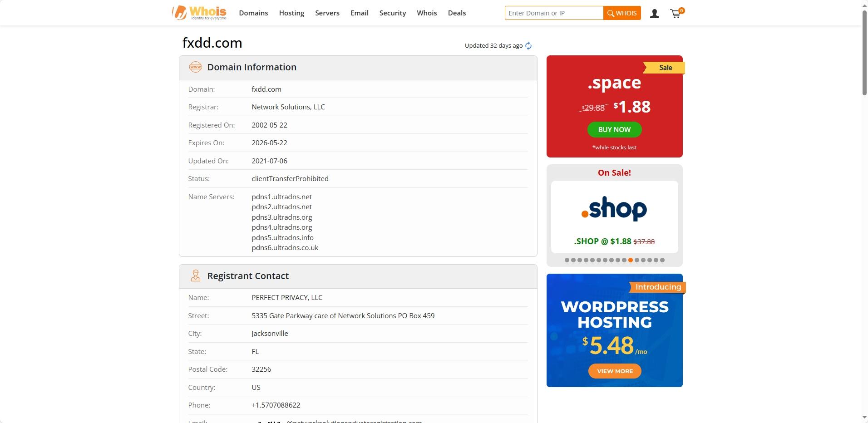This screenshot has width=868, height=423.
Task: Click the scrollbar down arrow
Action: [864, 418]
